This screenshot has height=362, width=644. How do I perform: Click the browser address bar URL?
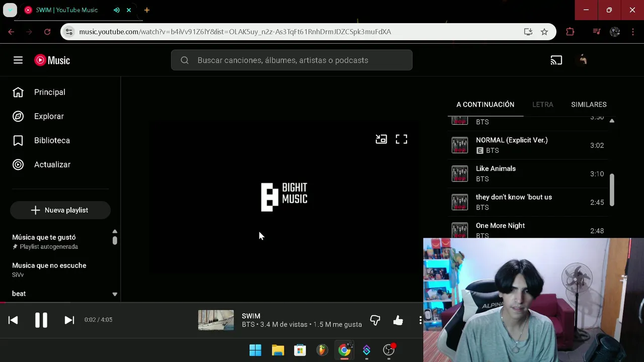coord(235,32)
